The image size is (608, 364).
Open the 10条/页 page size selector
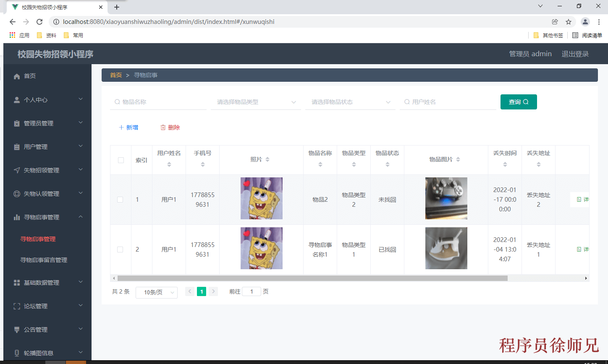point(157,292)
